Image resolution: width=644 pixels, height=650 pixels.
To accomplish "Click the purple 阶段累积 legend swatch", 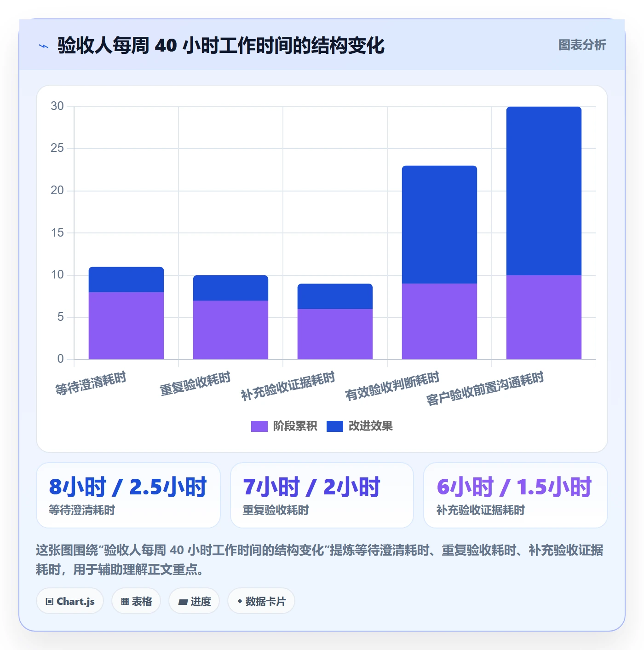I will 259,426.
